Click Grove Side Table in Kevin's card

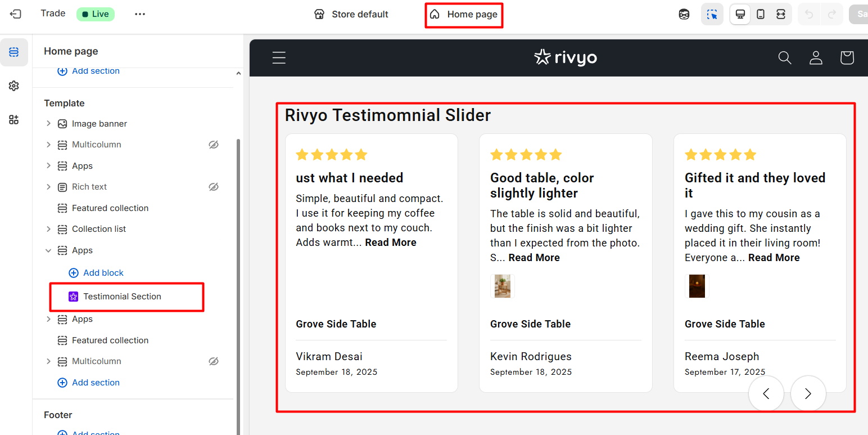(530, 324)
